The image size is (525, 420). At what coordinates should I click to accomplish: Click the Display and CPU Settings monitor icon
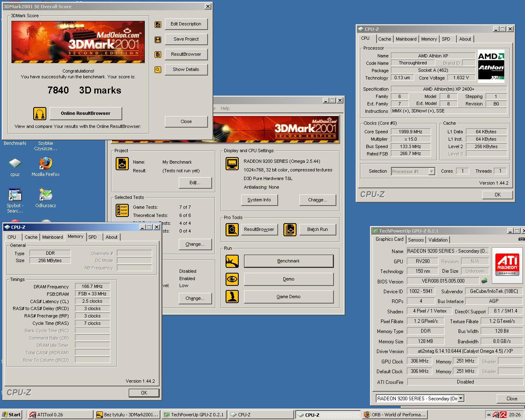click(x=232, y=163)
